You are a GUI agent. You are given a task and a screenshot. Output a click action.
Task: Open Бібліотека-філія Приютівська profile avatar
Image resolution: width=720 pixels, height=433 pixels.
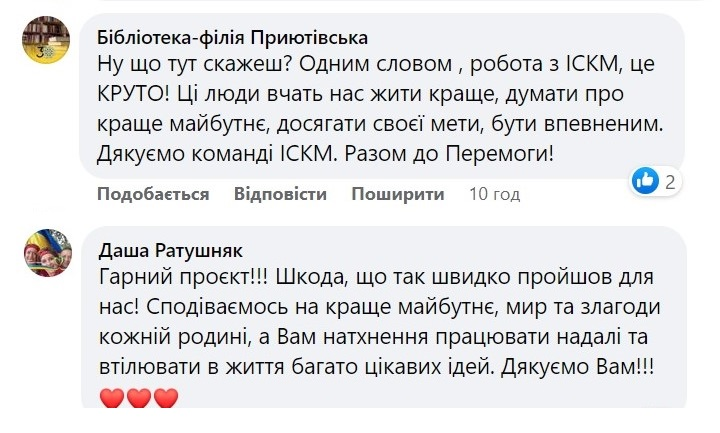pos(46,39)
